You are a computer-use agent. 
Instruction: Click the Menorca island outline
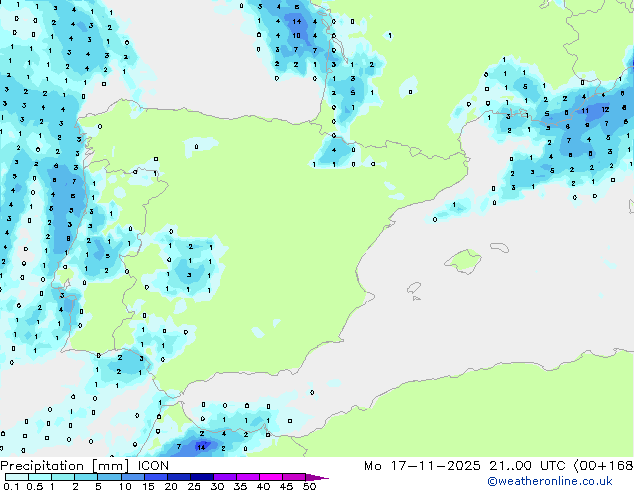(500, 247)
